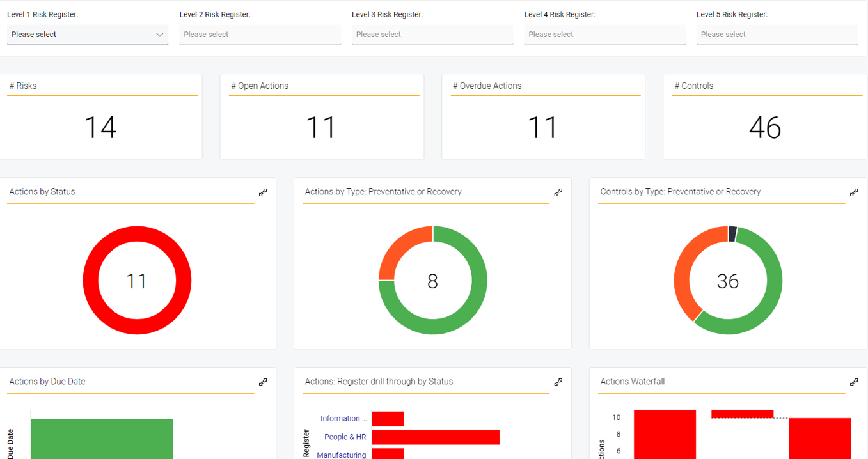
Task: Click the People & HR bar
Action: click(435, 437)
